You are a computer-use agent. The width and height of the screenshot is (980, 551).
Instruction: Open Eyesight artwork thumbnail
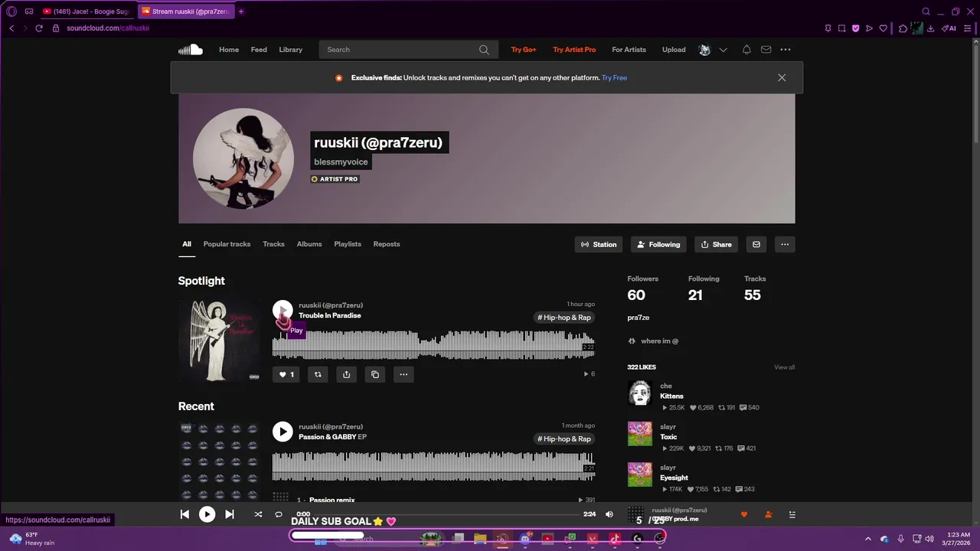click(x=640, y=474)
